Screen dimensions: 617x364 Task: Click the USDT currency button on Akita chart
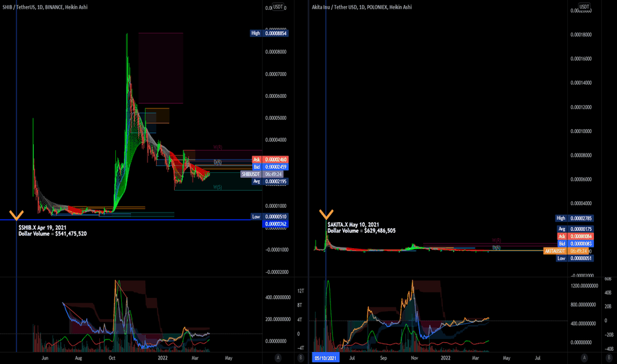[584, 7]
